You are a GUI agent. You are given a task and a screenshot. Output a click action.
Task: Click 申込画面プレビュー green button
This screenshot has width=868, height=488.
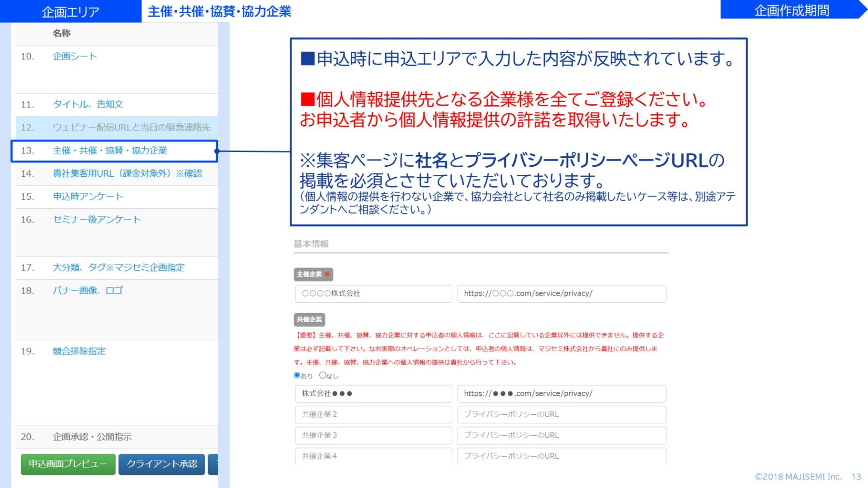[x=68, y=464]
